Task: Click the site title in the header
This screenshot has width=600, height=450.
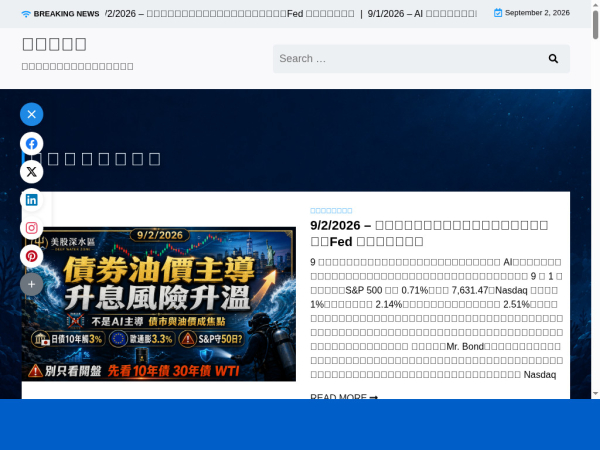Action: click(x=54, y=44)
